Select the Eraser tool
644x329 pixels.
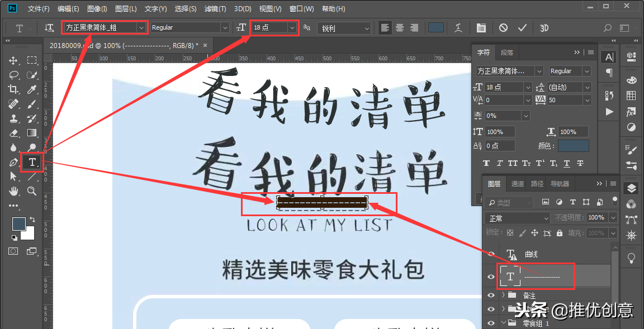point(13,133)
